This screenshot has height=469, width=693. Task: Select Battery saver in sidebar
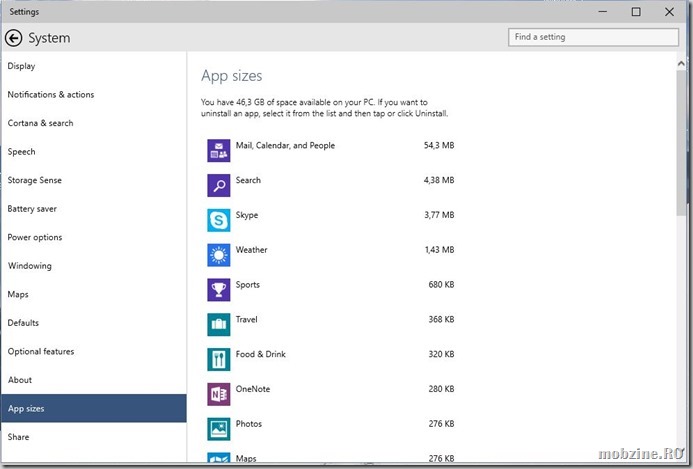click(93, 209)
